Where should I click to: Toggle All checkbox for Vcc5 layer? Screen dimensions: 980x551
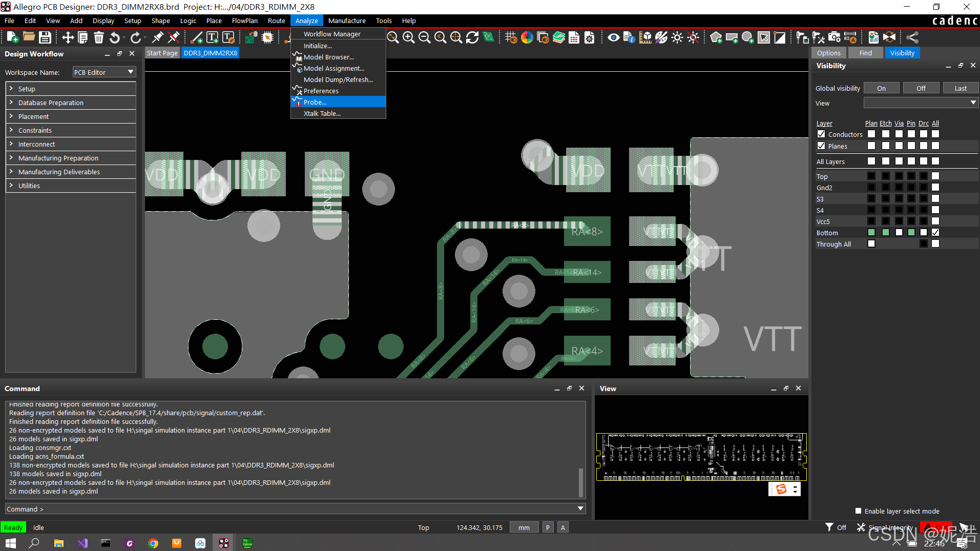point(935,221)
